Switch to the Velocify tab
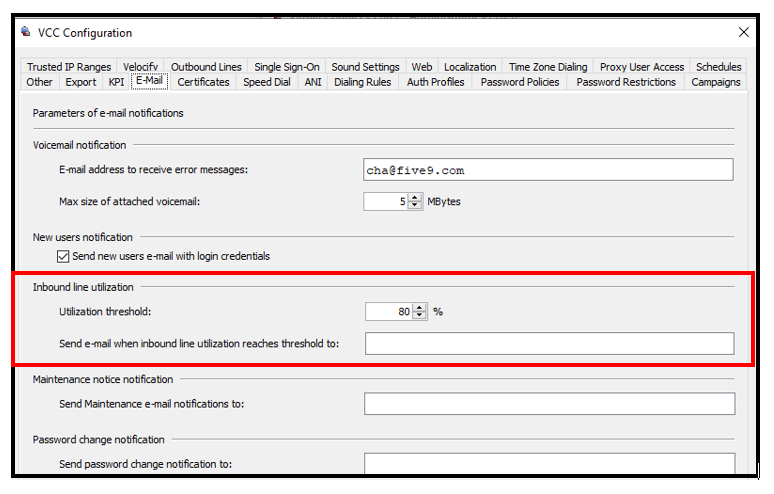Viewport: 774px width, 494px height. pos(140,67)
